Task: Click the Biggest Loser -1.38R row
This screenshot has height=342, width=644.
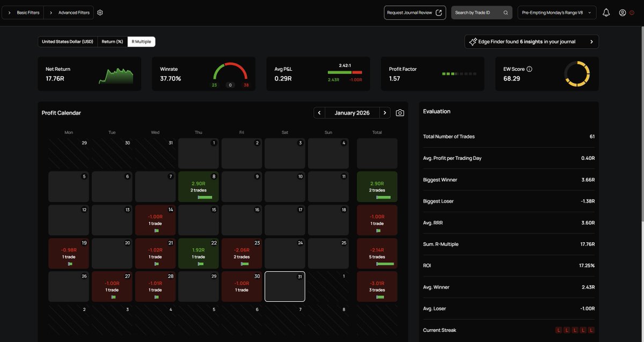Action: (x=509, y=201)
